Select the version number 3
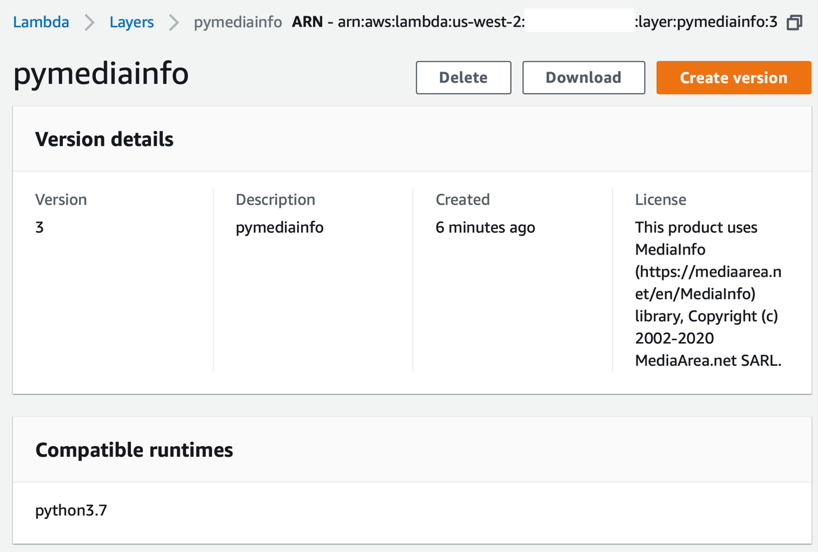 [40, 227]
